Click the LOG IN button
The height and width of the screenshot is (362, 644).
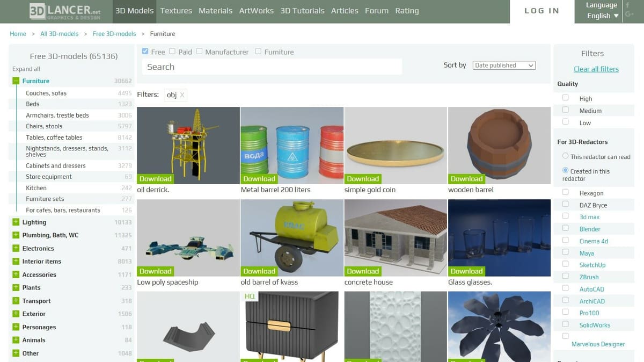coord(541,11)
